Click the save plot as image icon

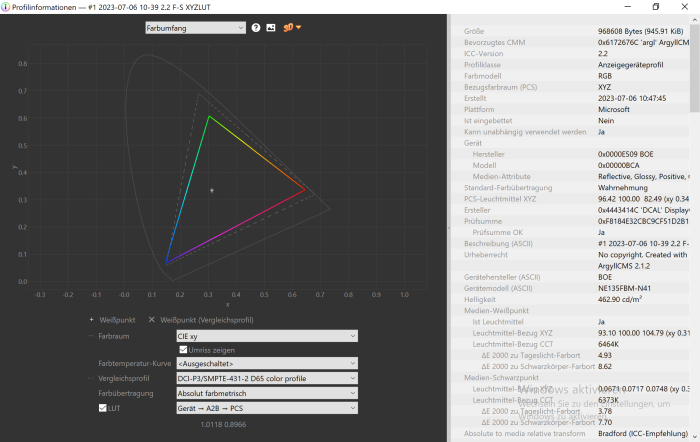point(270,28)
